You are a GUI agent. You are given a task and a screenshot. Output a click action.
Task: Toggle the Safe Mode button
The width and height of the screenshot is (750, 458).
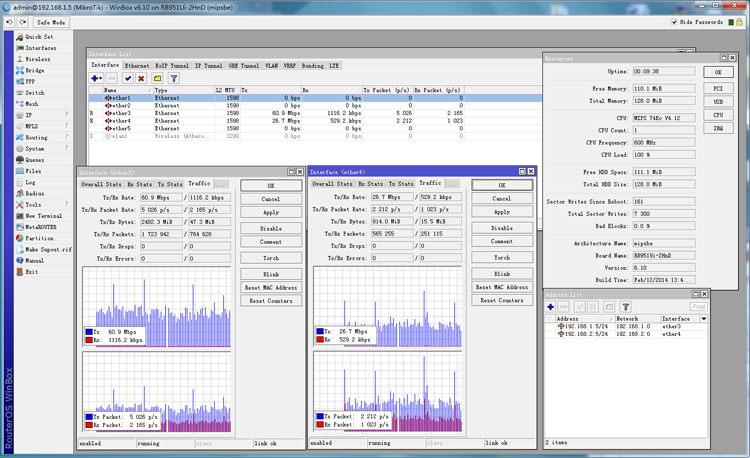point(52,21)
